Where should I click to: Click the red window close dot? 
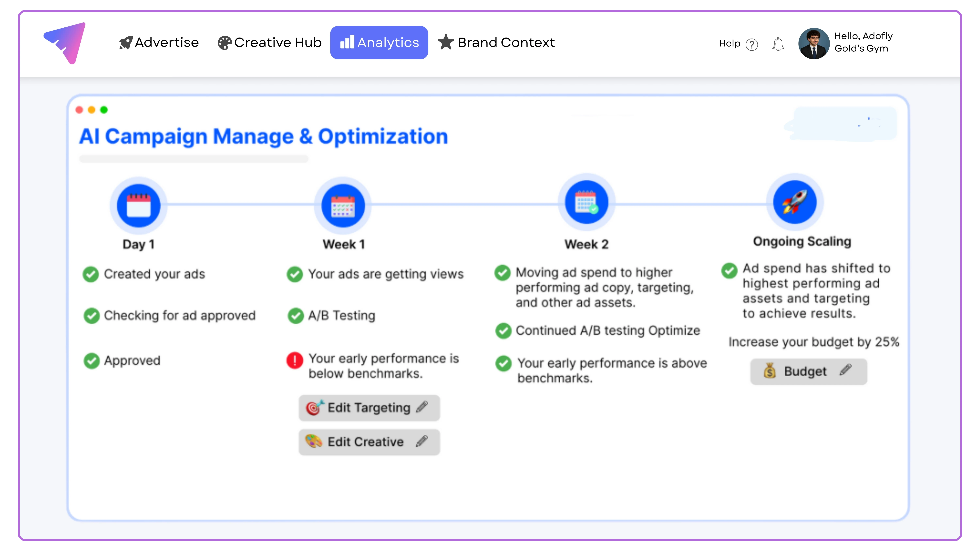point(79,110)
